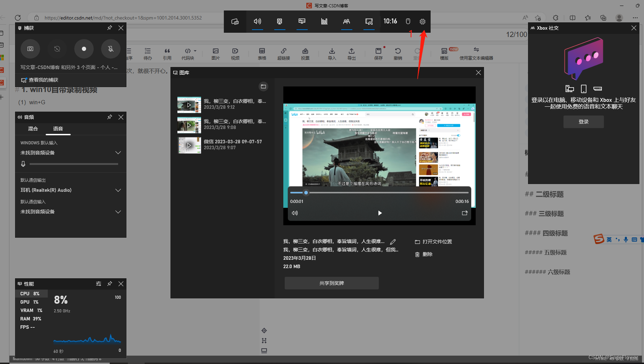Toggle the Capture widget in Game Bar

point(279,22)
